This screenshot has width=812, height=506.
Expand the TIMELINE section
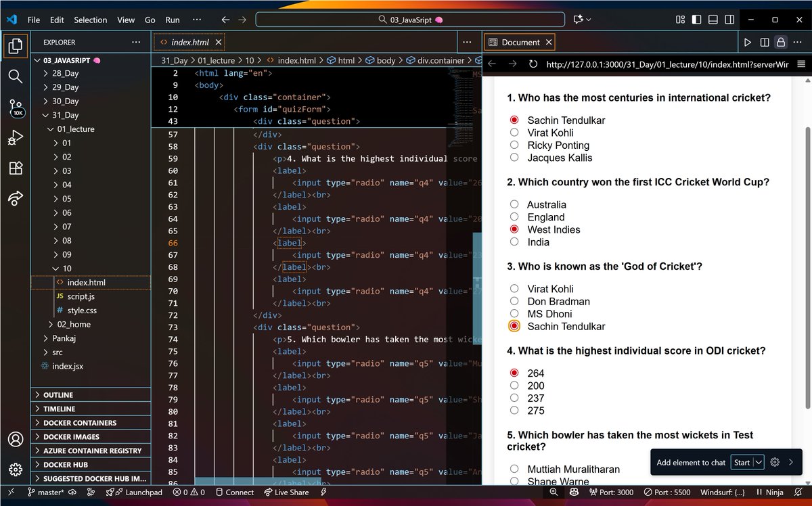point(91,409)
